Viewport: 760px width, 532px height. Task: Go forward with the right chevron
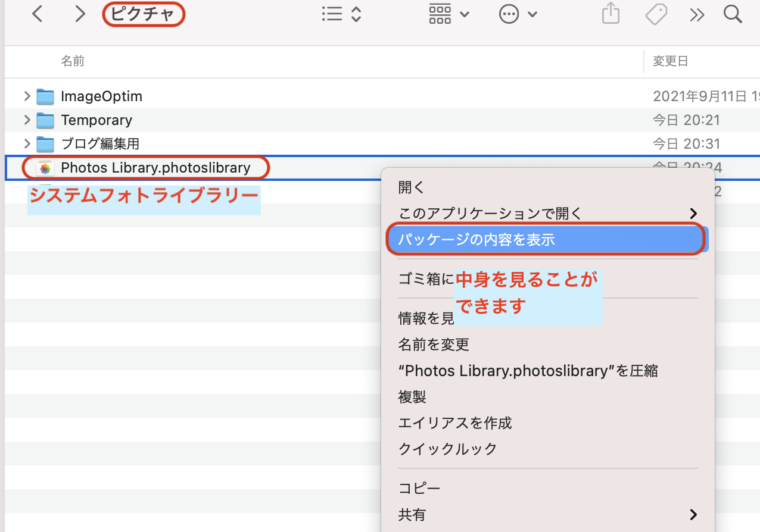[80, 14]
